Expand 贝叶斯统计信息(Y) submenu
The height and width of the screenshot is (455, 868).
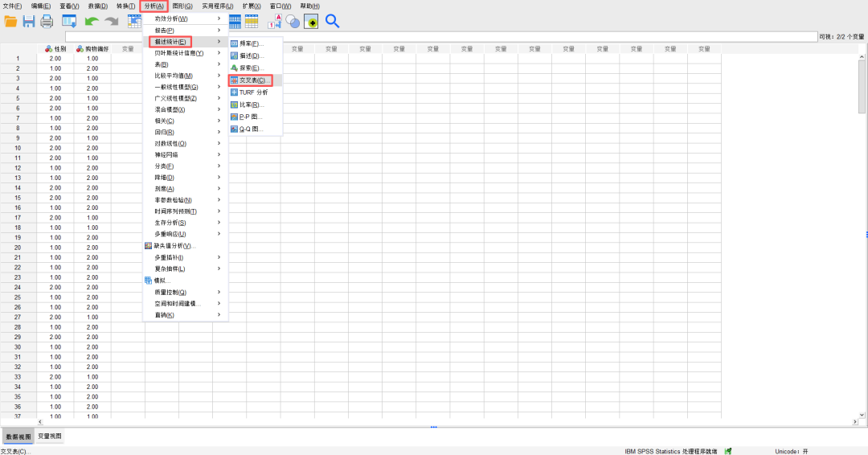[x=185, y=53]
